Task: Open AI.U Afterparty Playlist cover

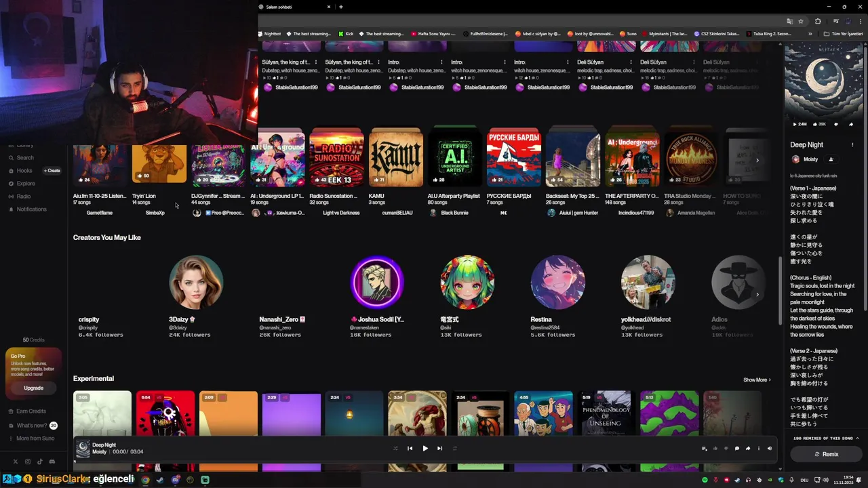Action: [454, 157]
